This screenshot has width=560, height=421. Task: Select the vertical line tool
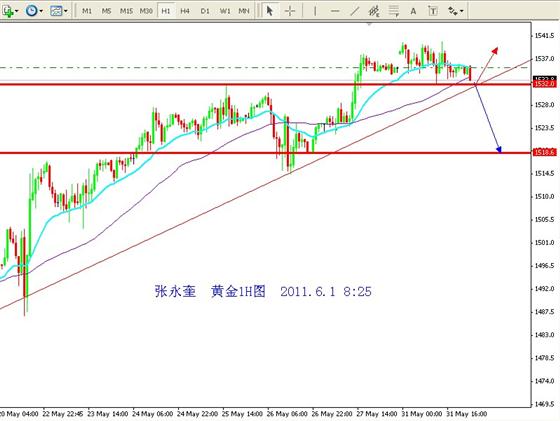(x=315, y=11)
